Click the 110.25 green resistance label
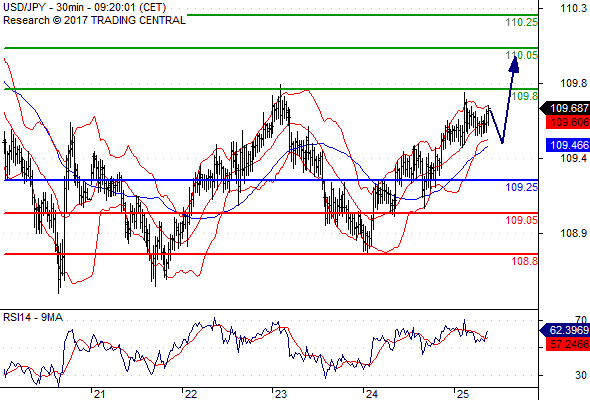Image resolution: width=590 pixels, height=400 pixels. click(522, 23)
